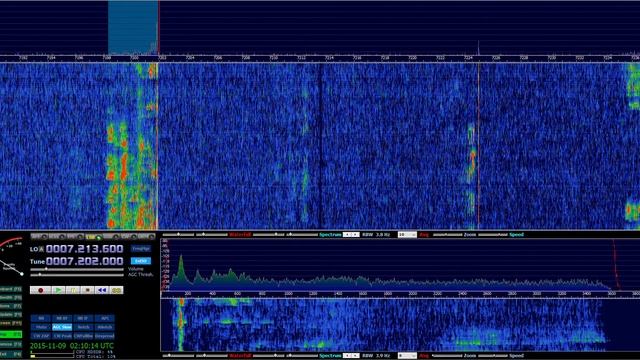Select FM demodulation mode
The height and width of the screenshot is (360, 640).
75,236
